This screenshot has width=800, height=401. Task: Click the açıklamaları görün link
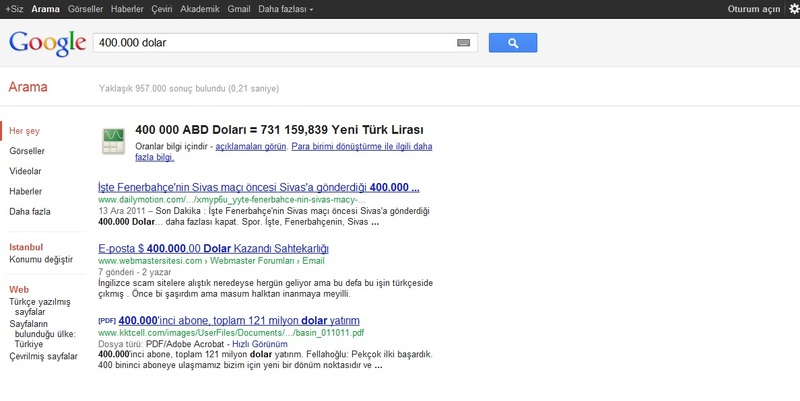point(251,146)
